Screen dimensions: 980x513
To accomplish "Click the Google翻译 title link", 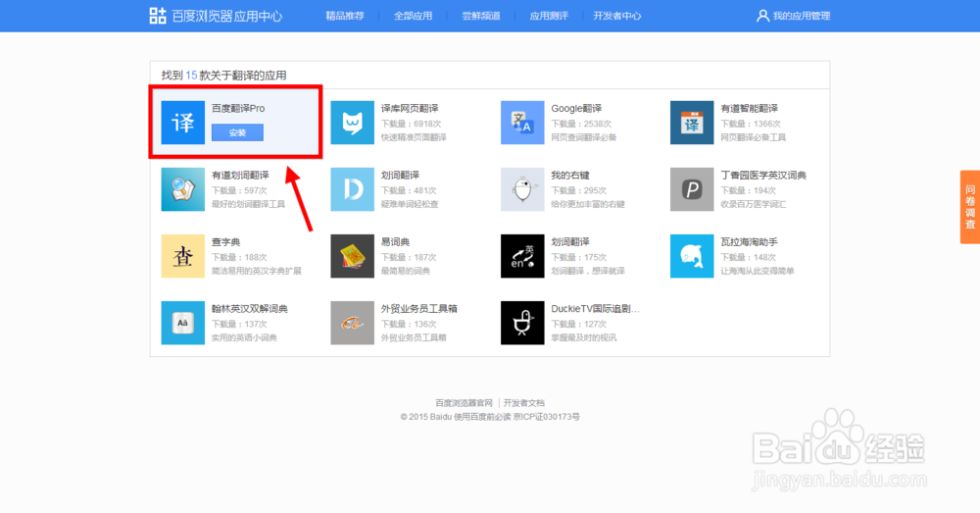I will pyautogui.click(x=575, y=108).
